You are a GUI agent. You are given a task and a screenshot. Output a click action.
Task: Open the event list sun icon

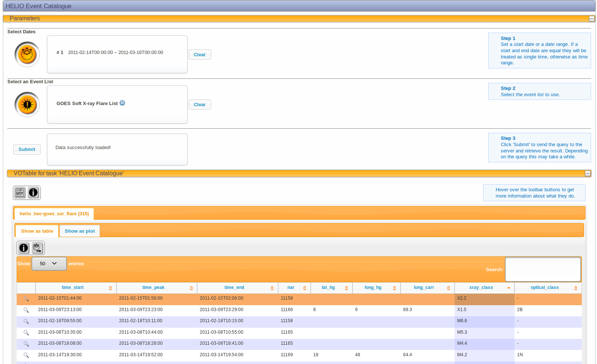click(27, 104)
